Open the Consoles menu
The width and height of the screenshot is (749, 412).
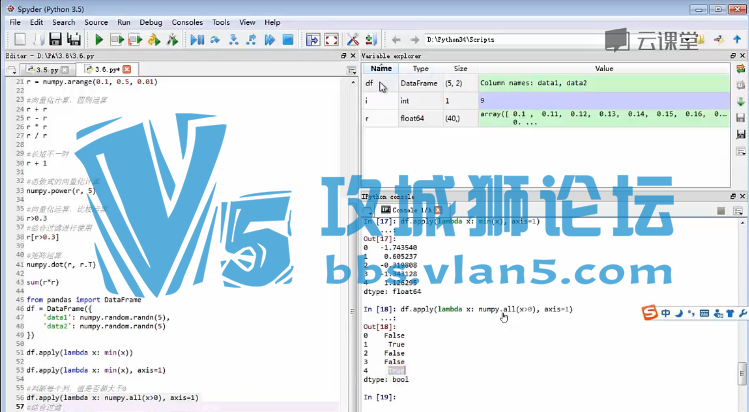pos(187,22)
